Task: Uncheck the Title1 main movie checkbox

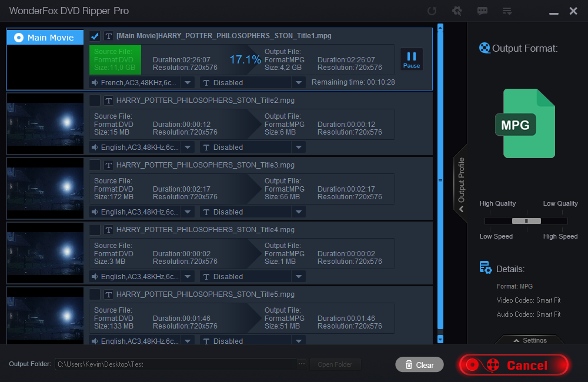Action: point(95,36)
